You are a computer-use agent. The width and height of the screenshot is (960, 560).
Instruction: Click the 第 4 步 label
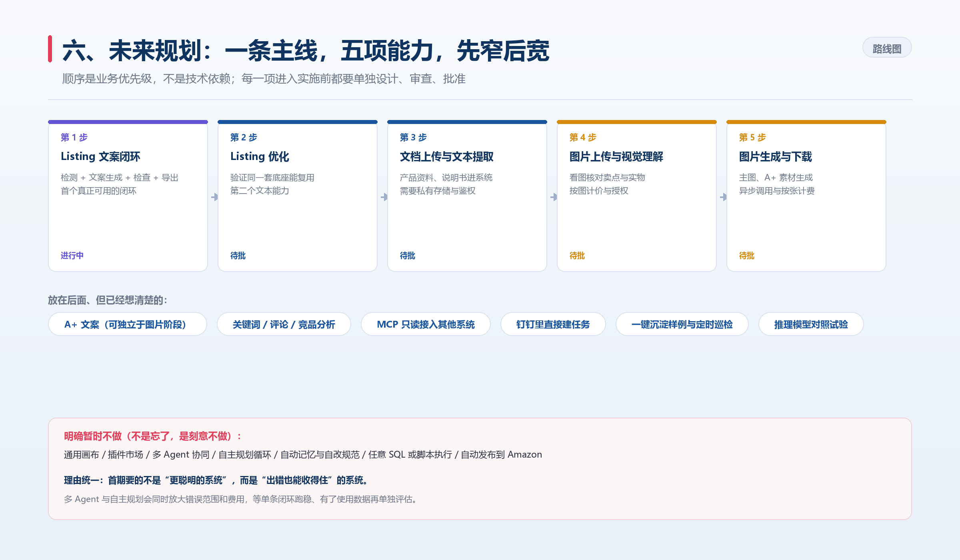click(583, 137)
